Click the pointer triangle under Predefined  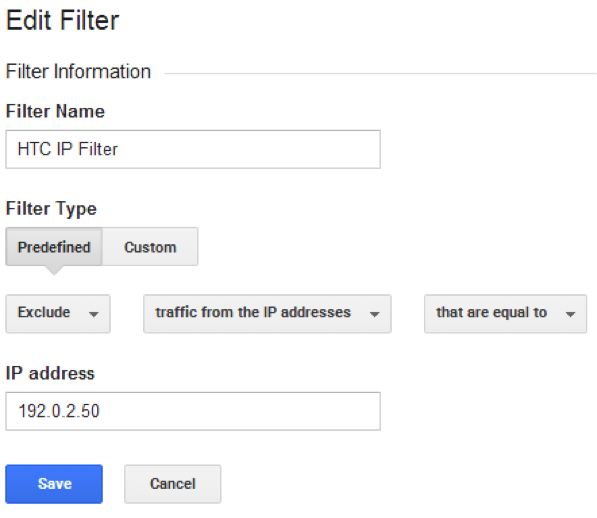54,270
